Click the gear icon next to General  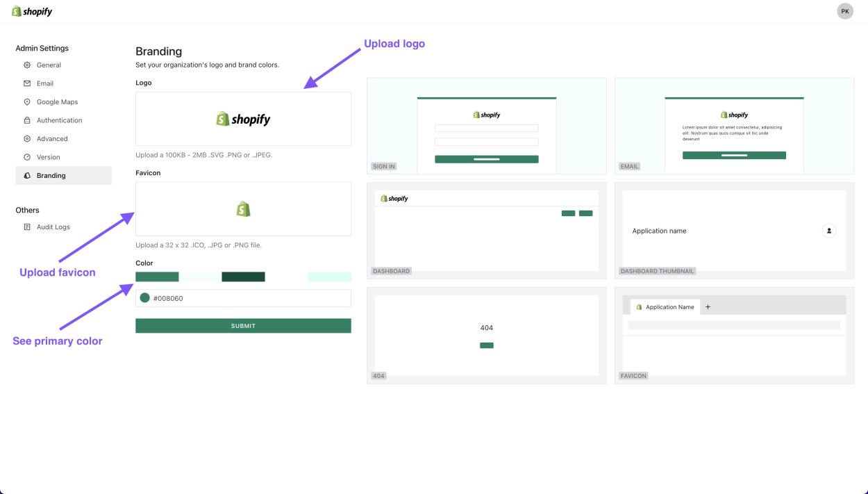pos(27,65)
